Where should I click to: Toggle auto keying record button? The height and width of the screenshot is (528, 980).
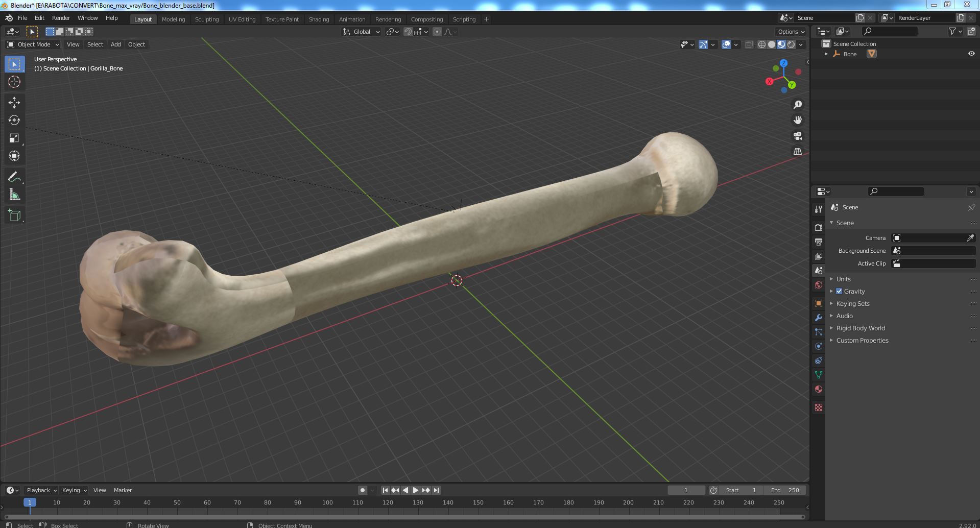363,490
